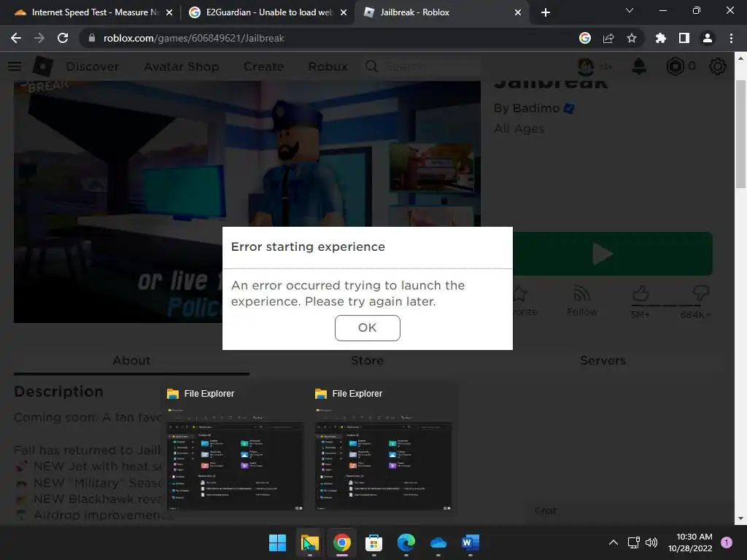Open the tab search dropdown chevron
The width and height of the screenshot is (747, 560).
(630, 10)
